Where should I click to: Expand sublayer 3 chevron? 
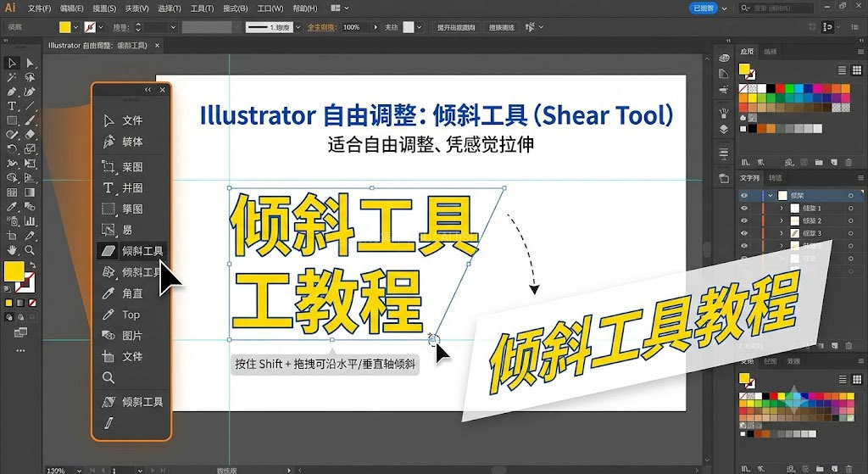[782, 233]
